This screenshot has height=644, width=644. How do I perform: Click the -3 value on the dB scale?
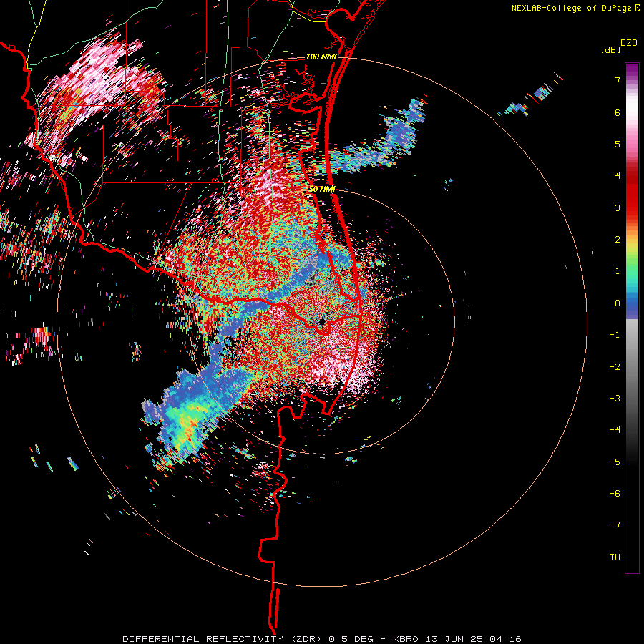pos(615,399)
